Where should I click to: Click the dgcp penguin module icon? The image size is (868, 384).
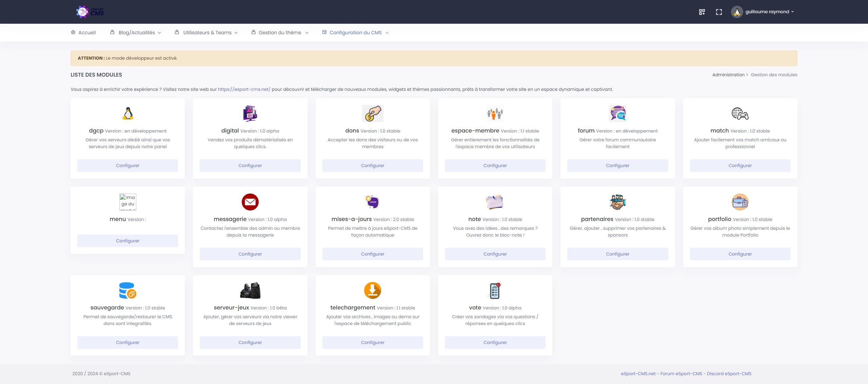point(128,114)
